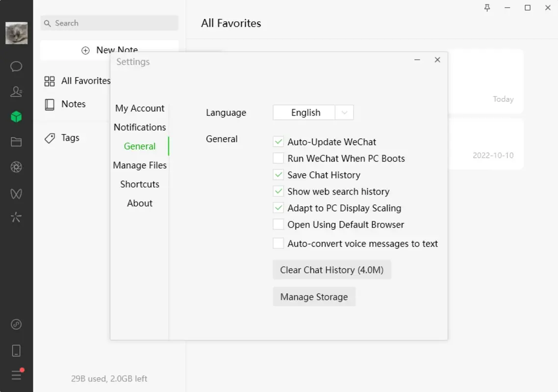The height and width of the screenshot is (392, 558).
Task: Open the Contacts panel
Action: click(16, 92)
